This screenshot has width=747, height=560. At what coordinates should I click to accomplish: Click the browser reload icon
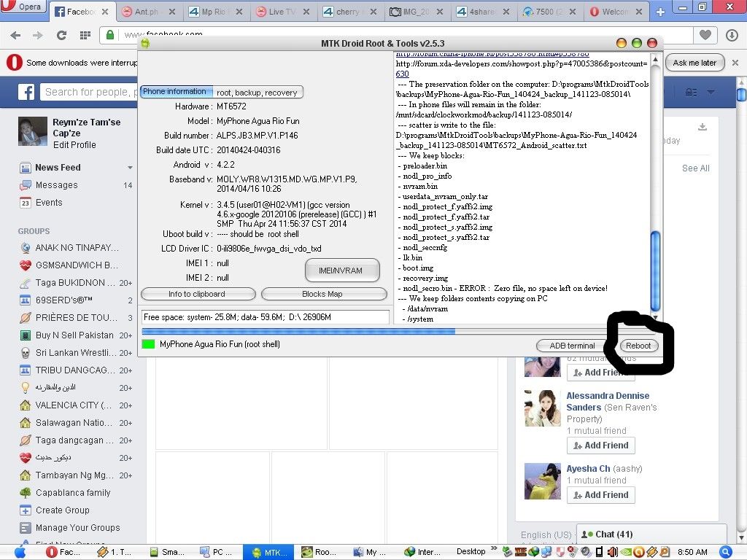pos(61,35)
